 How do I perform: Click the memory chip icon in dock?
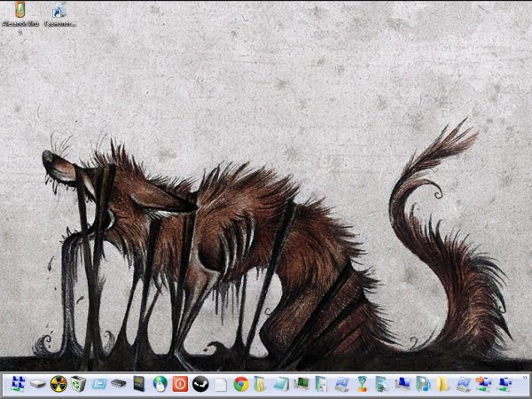pyautogui.click(x=119, y=384)
